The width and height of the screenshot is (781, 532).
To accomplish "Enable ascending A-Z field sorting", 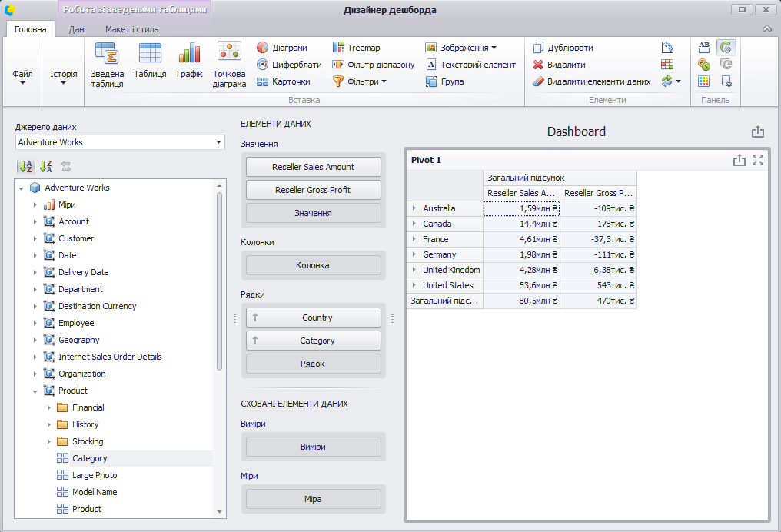I will click(x=26, y=166).
